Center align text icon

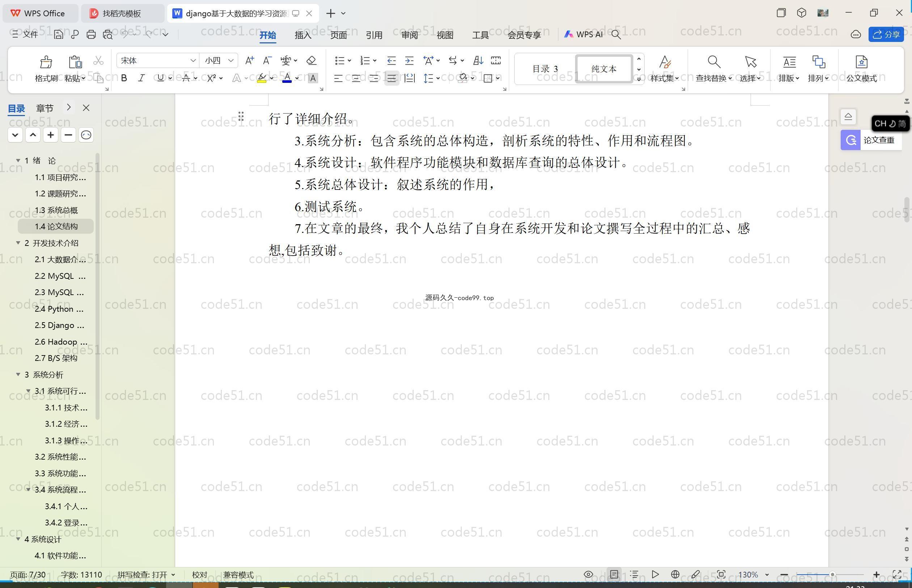coord(356,78)
